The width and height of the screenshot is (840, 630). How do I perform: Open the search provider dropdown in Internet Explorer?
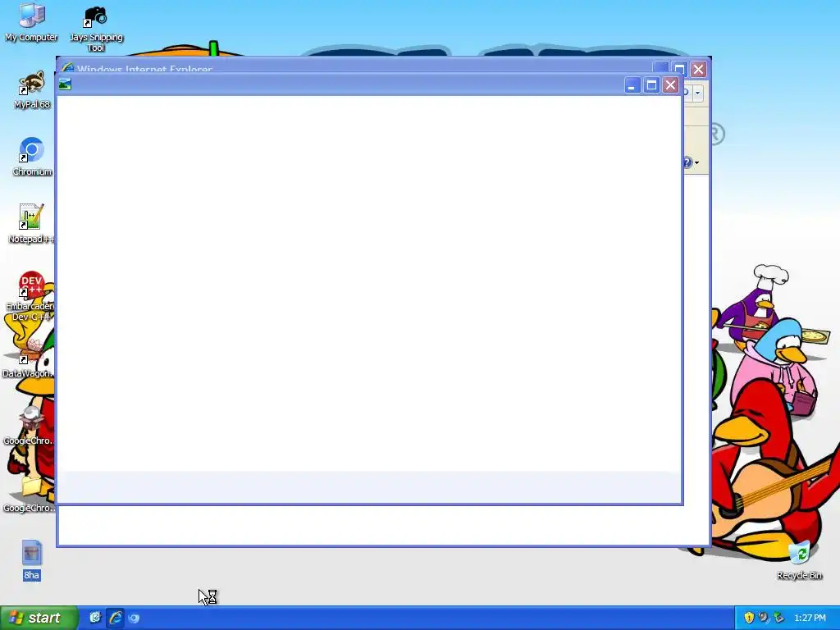coord(697,93)
